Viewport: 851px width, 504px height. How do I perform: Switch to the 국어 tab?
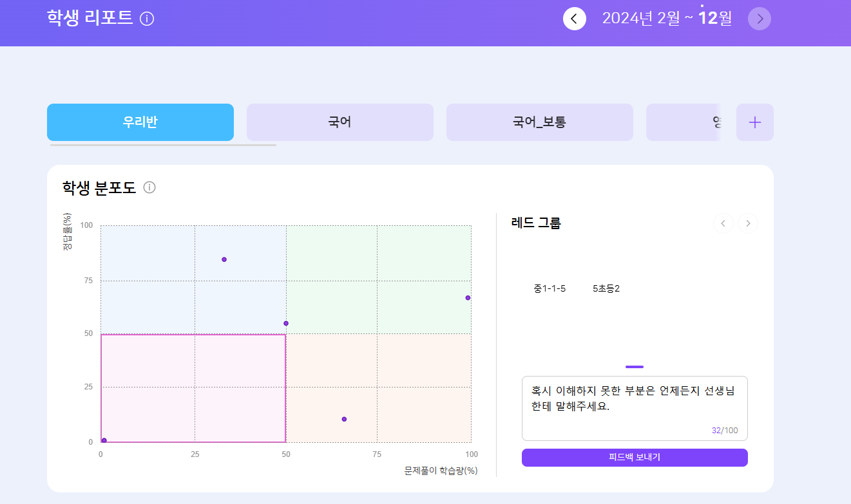click(x=339, y=122)
